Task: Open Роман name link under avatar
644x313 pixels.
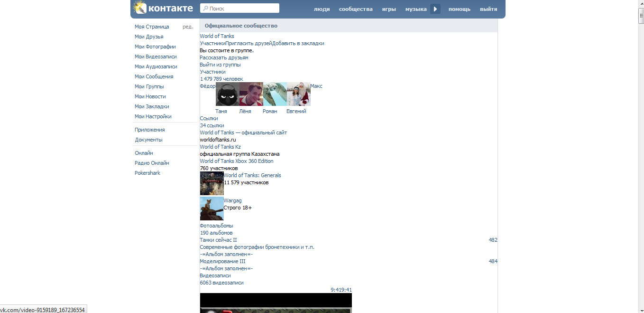Action: pyautogui.click(x=270, y=111)
